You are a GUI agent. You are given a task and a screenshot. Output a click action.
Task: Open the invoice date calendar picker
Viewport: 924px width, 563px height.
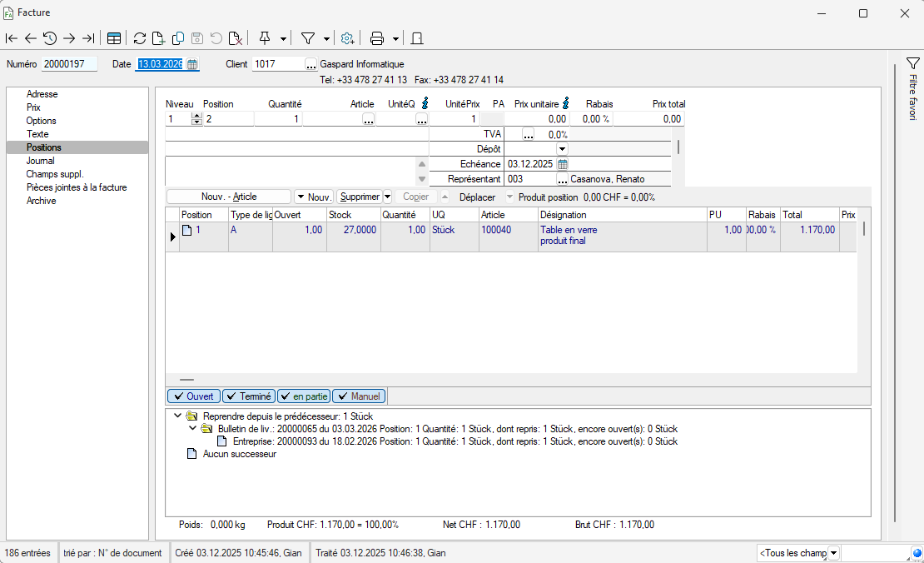click(x=192, y=64)
